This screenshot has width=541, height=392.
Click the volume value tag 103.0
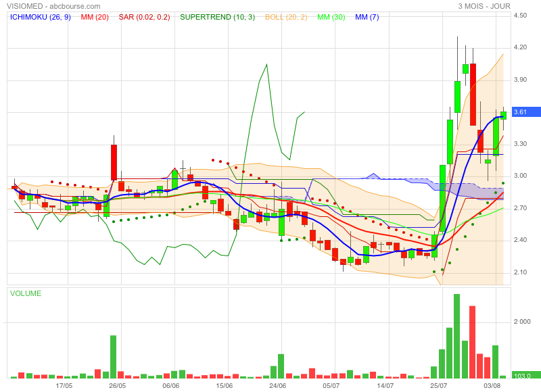click(x=526, y=375)
